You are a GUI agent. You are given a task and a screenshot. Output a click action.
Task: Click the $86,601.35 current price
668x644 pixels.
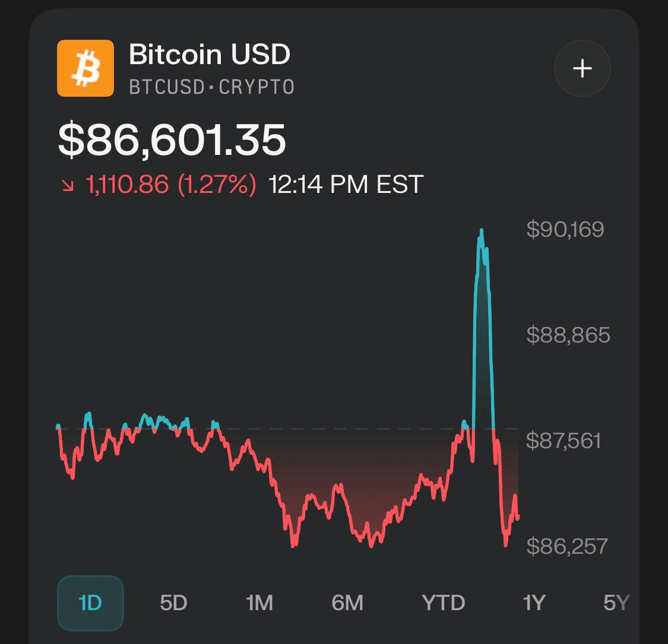pyautogui.click(x=172, y=140)
